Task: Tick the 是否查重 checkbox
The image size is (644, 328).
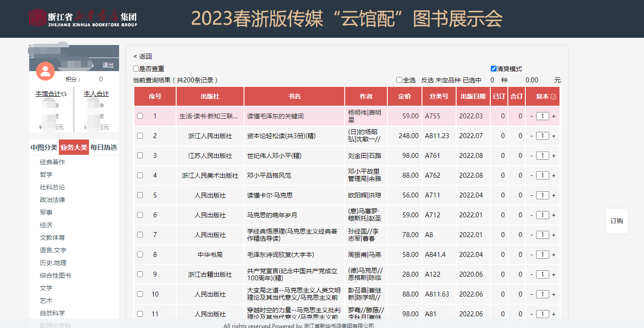Action: [136, 69]
